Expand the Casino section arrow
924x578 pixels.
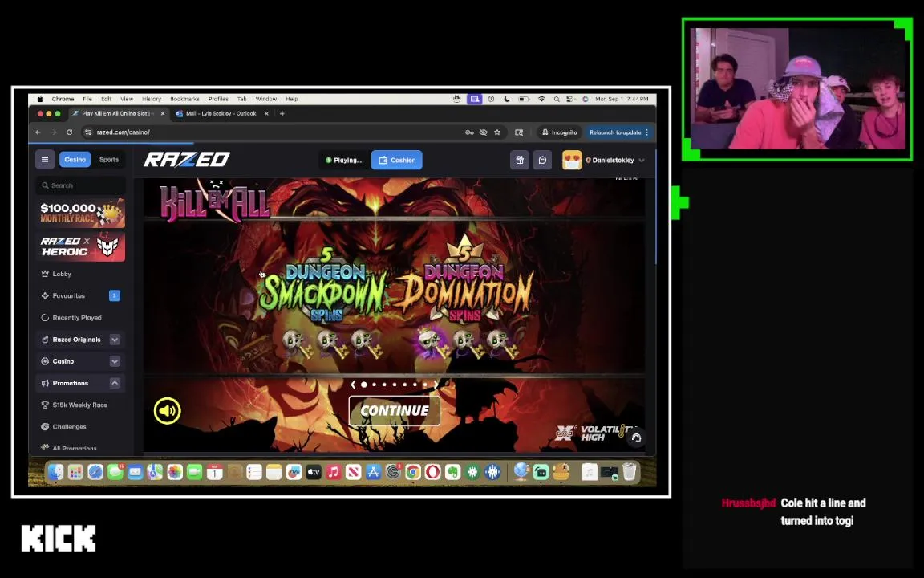pos(115,361)
